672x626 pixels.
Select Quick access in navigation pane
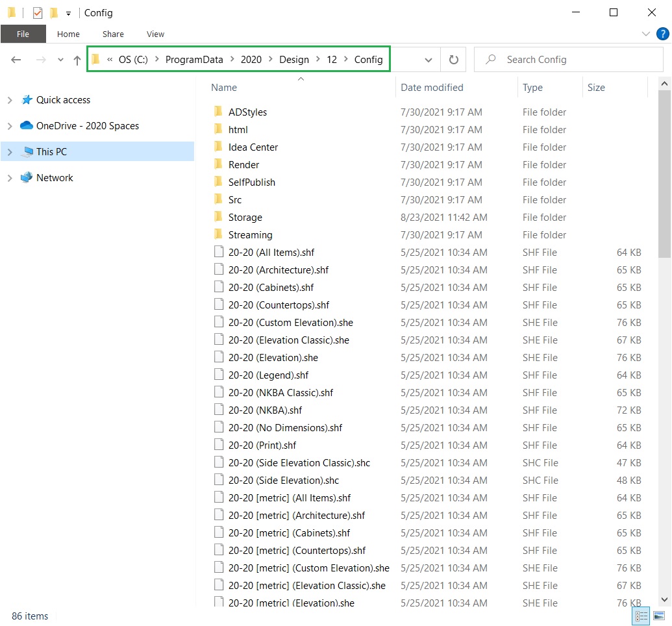(63, 100)
